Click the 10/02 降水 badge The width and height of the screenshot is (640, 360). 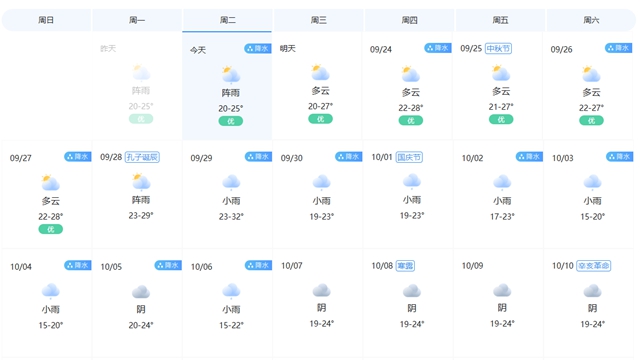click(529, 156)
